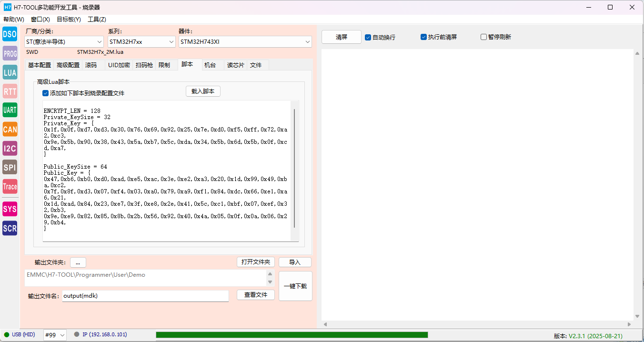
Task: Open the 工具(Z) menu
Action: (97, 20)
